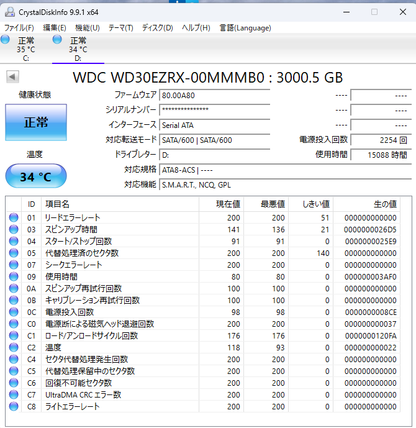The height and width of the screenshot is (428, 416).
Task: Open the ファイル(F) menu
Action: [x=19, y=28]
